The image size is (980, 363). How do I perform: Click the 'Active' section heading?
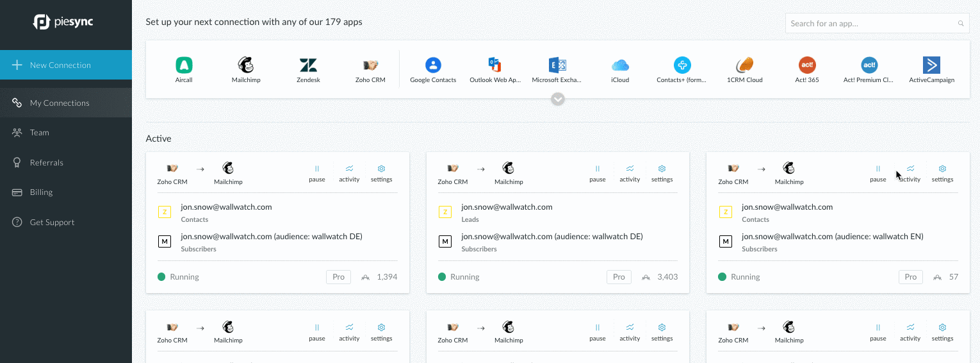point(159,139)
